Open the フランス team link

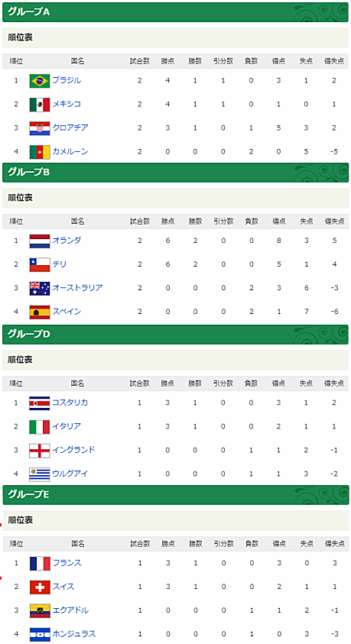[x=67, y=563]
